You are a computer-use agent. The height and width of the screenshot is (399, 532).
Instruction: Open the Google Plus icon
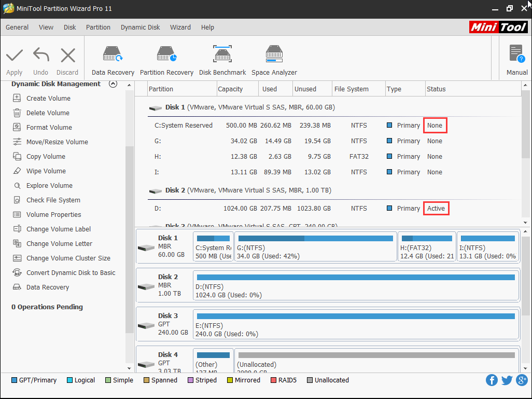(x=522, y=380)
